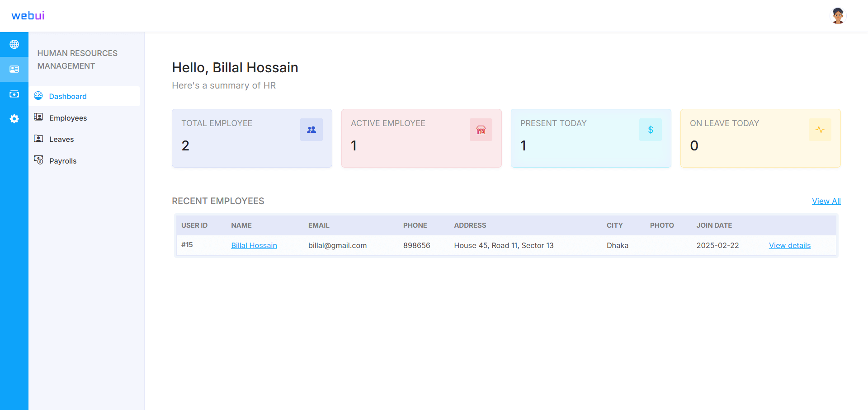Click the store icon on the Active Employee card
This screenshot has height=412, width=868.
(481, 130)
